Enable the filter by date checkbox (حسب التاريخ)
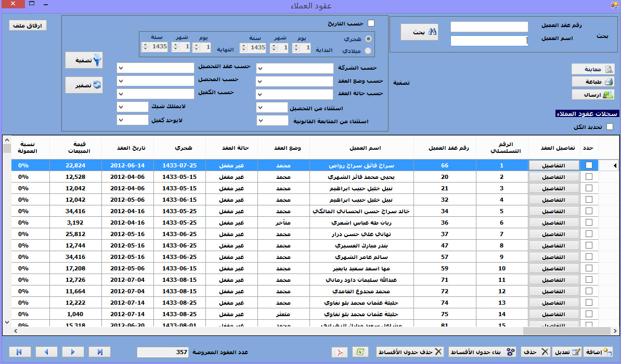The height and width of the screenshot is (364, 621). (x=371, y=23)
